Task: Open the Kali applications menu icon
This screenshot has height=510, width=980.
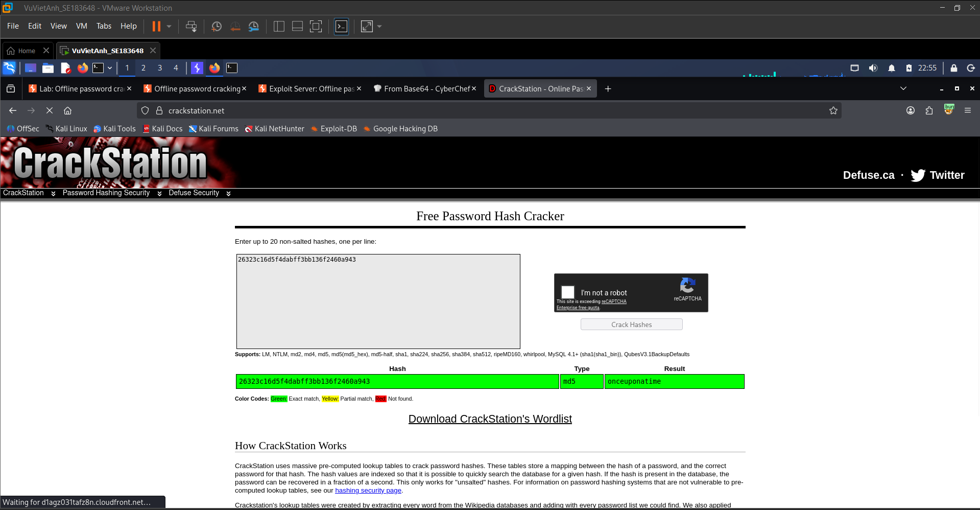Action: tap(9, 68)
